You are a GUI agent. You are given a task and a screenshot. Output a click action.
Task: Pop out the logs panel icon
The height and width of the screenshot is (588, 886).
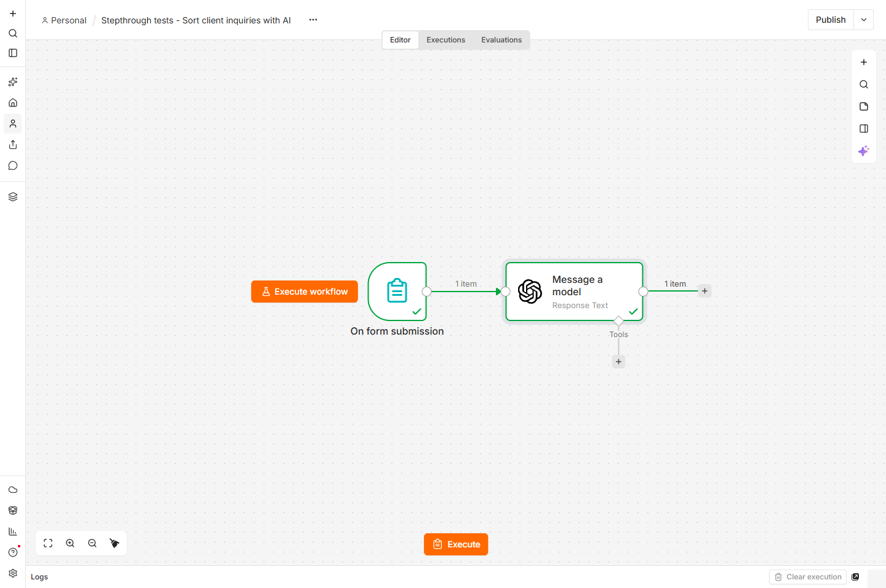click(x=855, y=577)
